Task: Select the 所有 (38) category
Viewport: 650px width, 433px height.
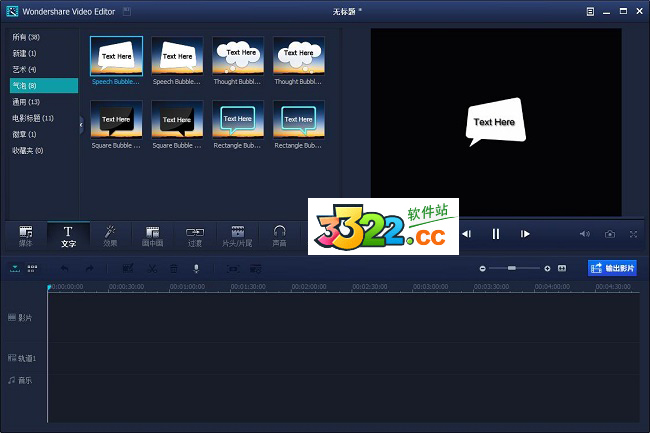Action: click(24, 36)
